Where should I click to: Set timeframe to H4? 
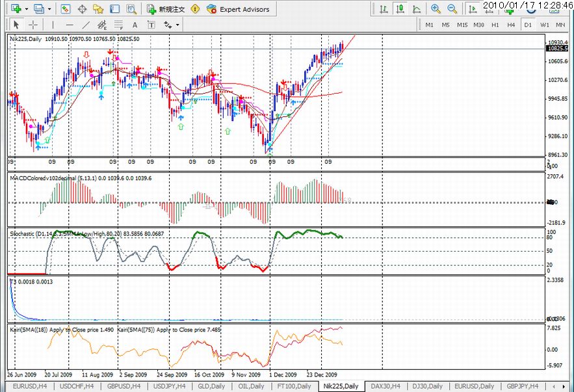click(511, 25)
